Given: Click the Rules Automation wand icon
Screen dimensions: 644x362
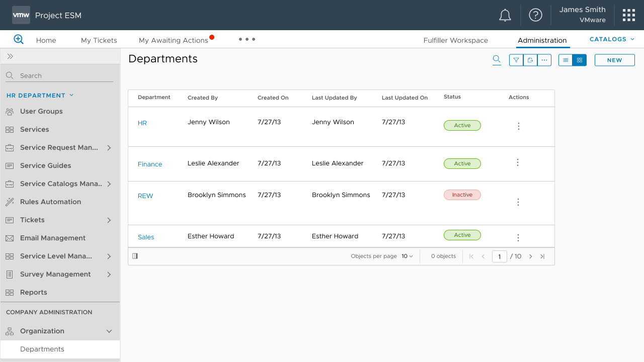Looking at the screenshot, I should pos(10,202).
